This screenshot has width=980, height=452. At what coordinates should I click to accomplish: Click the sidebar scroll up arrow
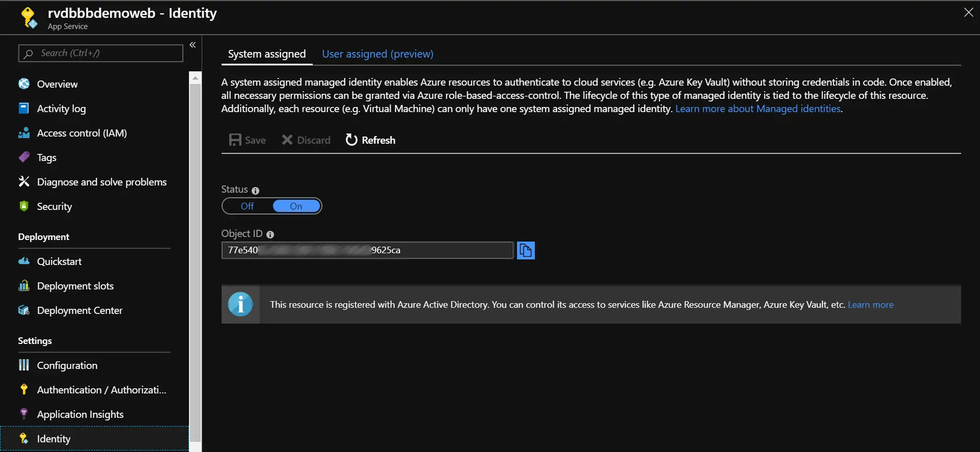tap(195, 78)
